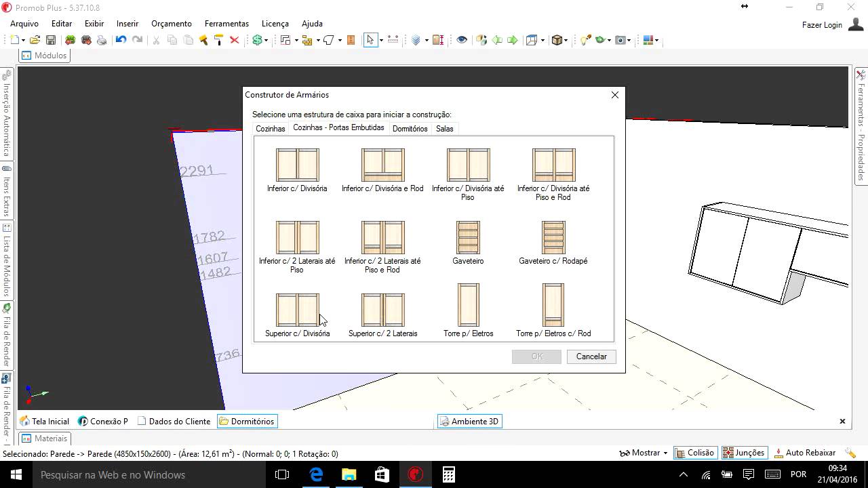868x488 pixels.
Task: Click the light bulb lighting icon
Action: (585, 40)
